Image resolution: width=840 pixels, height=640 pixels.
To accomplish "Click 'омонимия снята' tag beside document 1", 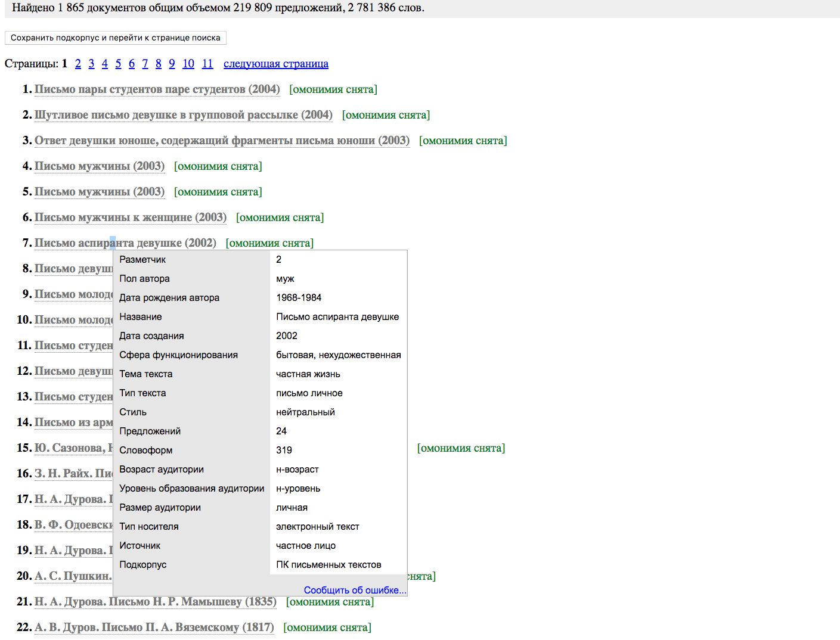I will pos(333,89).
